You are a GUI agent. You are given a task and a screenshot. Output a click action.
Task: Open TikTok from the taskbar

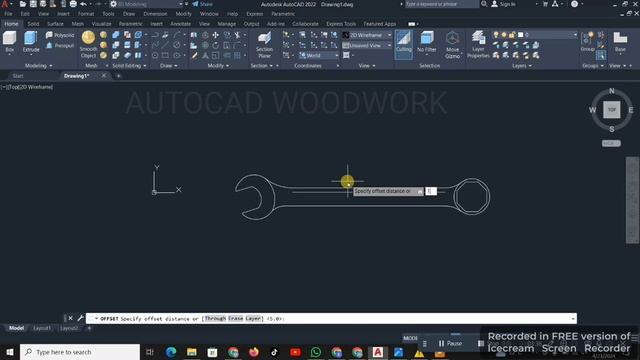[x=274, y=352]
